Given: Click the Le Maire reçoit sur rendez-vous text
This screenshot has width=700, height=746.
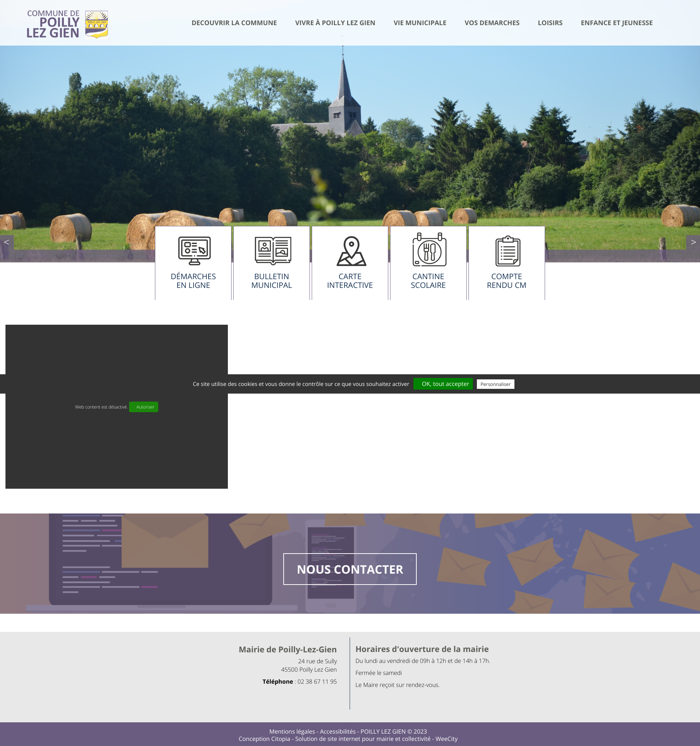Looking at the screenshot, I should [397, 685].
